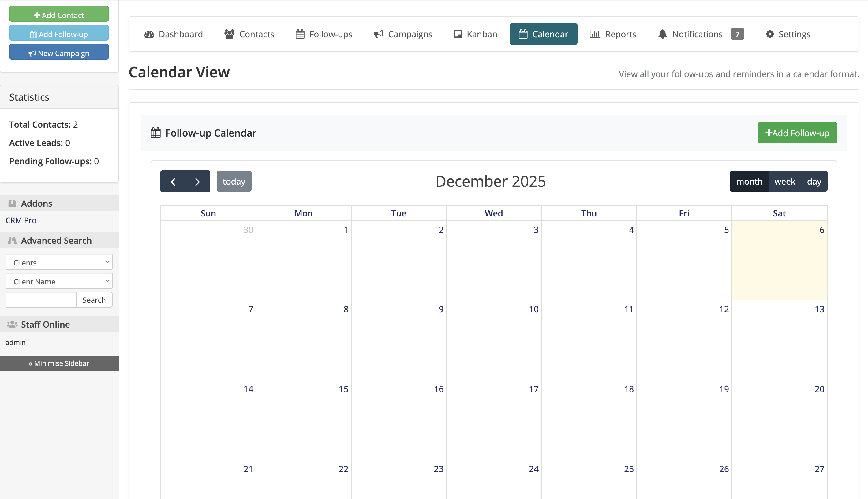
Task: Switch the calendar to week view
Action: (784, 181)
